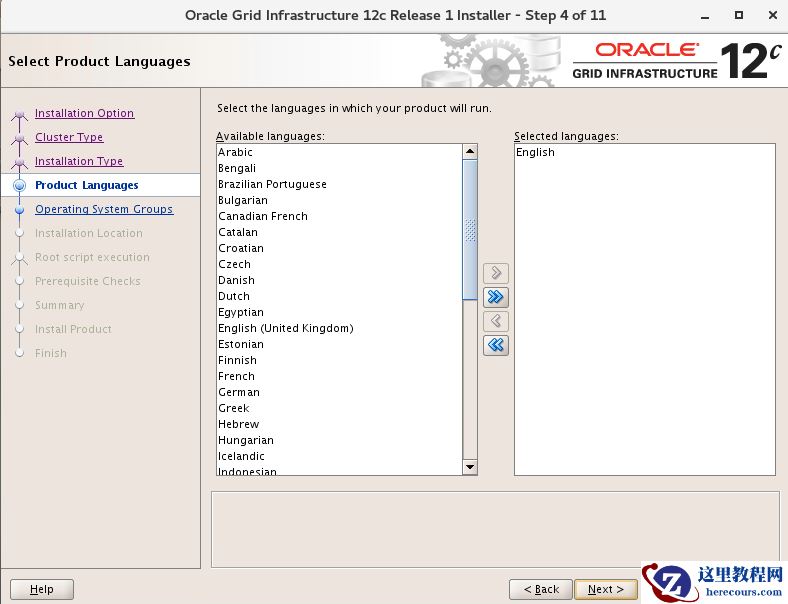Screen dimensions: 788x604
Task: Select Icelandic in the available languages
Action: (x=339, y=456)
